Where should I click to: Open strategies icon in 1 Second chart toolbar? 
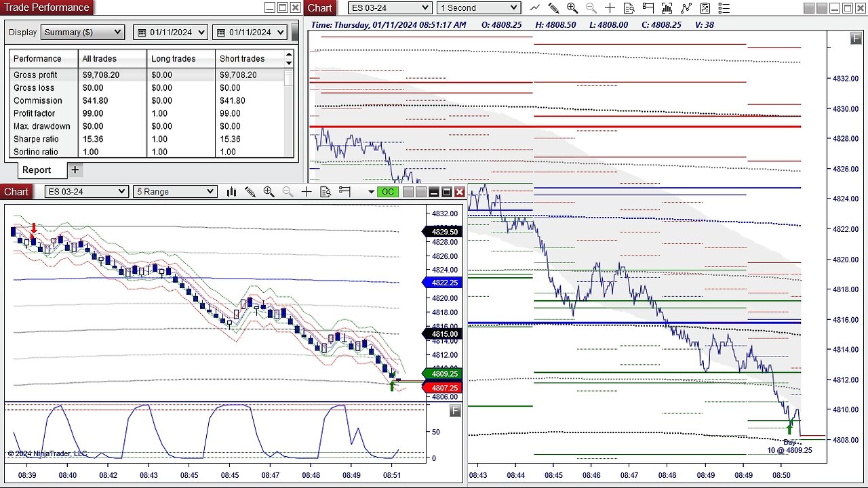[x=686, y=8]
